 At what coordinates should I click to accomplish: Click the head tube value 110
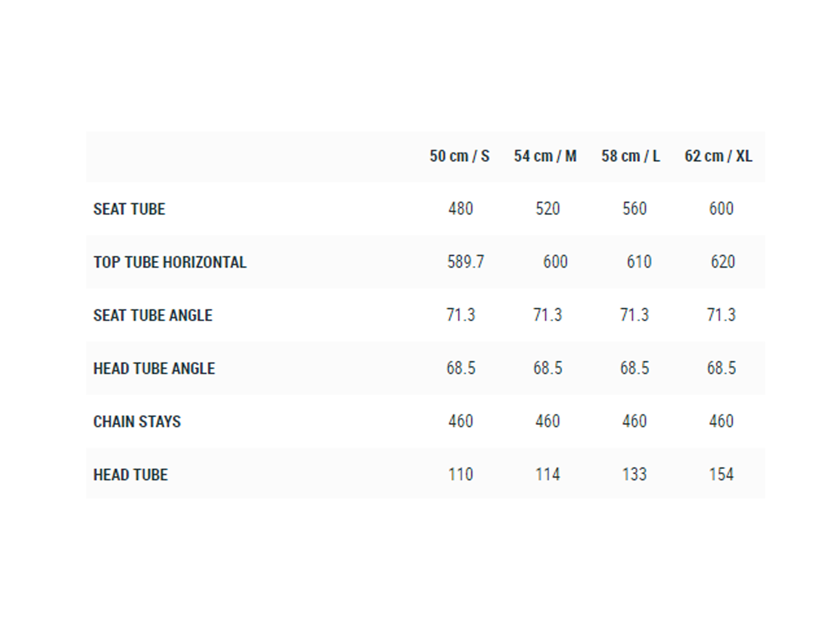pyautogui.click(x=461, y=475)
